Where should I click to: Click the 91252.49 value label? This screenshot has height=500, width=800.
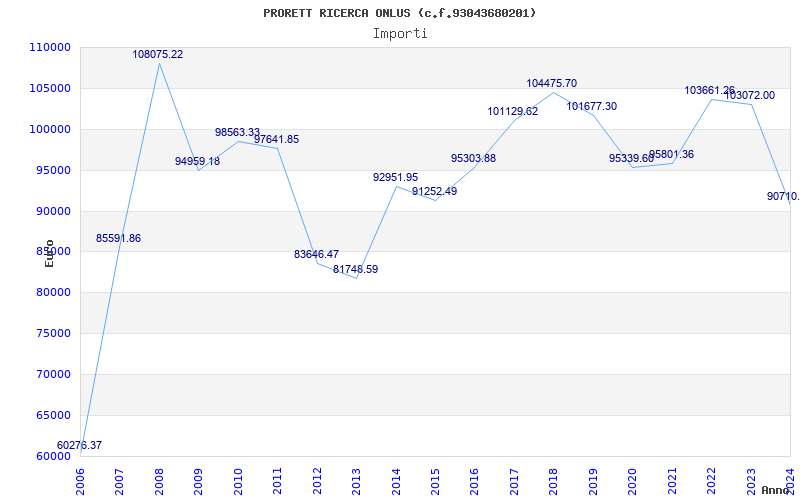pyautogui.click(x=435, y=191)
